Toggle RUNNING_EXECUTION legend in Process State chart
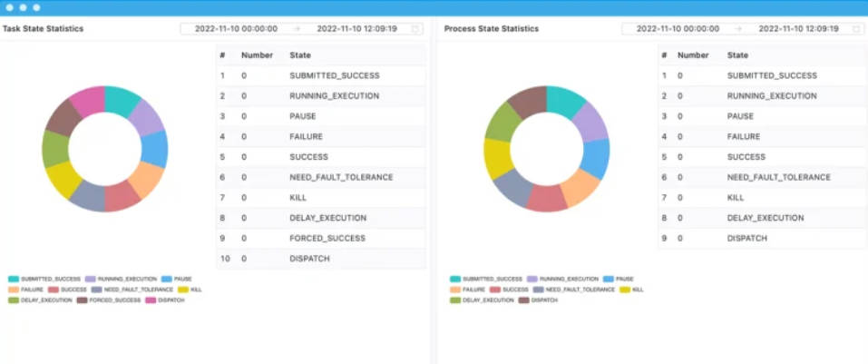Viewport: 868px width, 364px height. tap(562, 280)
